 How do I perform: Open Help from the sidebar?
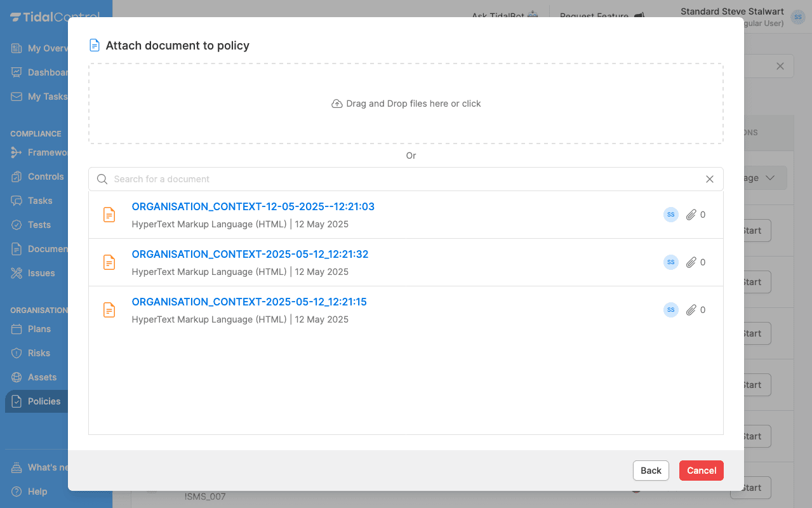point(38,491)
